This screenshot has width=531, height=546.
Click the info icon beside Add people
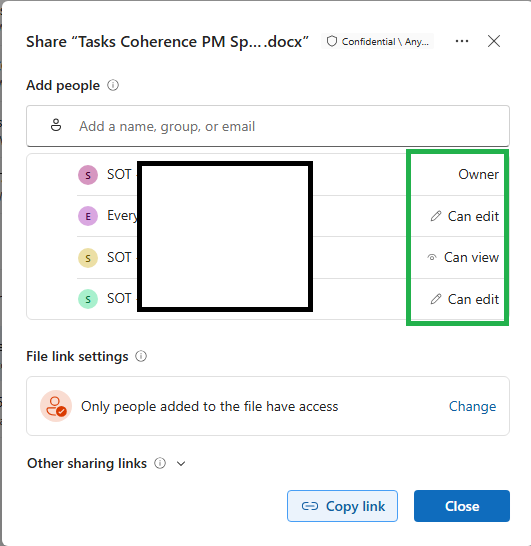[113, 85]
